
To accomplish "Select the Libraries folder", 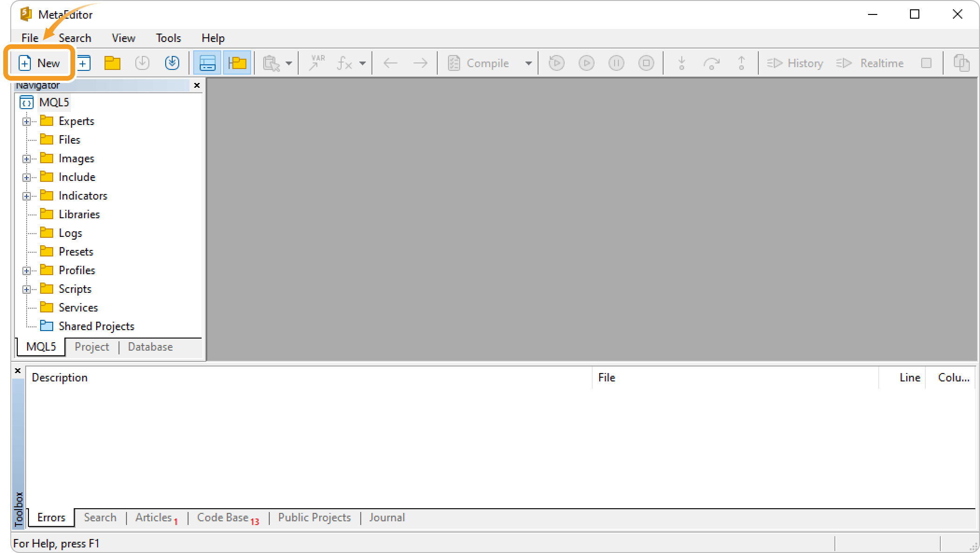I will pyautogui.click(x=79, y=214).
